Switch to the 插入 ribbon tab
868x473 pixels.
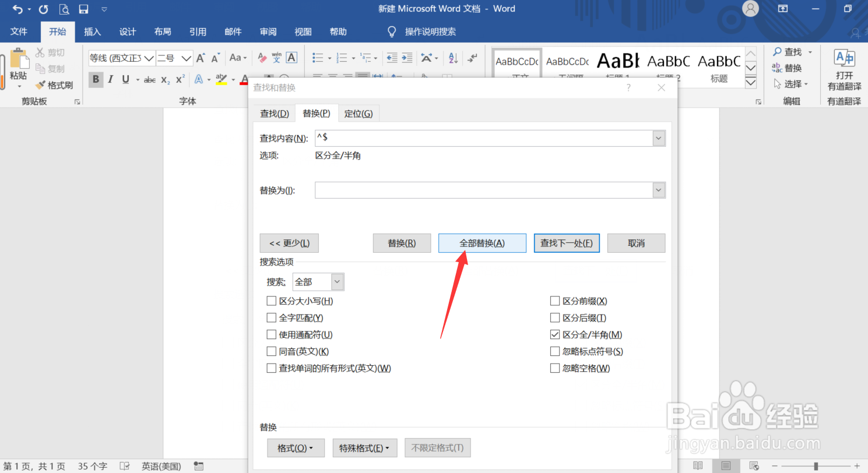[92, 31]
